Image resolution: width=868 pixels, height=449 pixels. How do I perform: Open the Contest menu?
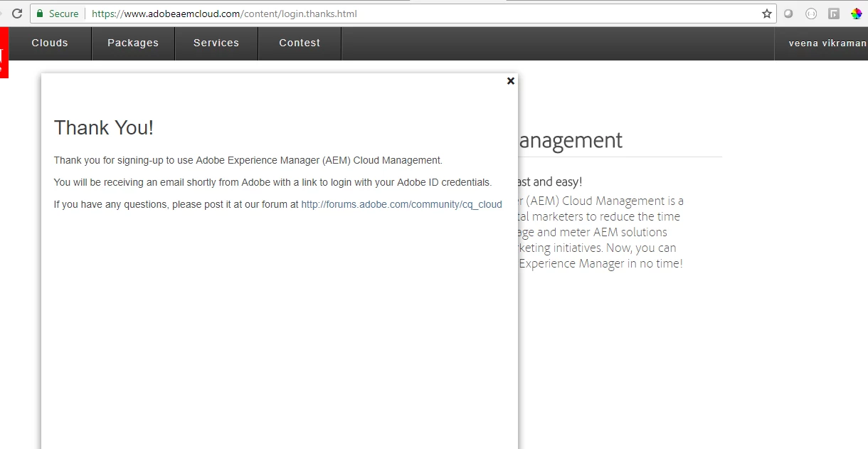point(300,43)
